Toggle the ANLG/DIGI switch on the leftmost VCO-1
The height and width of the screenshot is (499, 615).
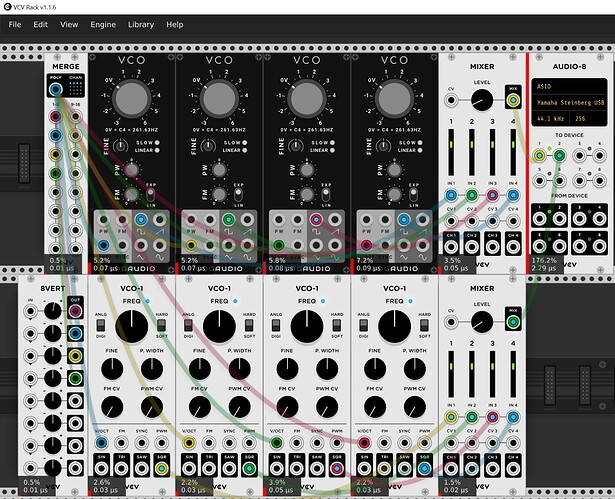(101, 325)
